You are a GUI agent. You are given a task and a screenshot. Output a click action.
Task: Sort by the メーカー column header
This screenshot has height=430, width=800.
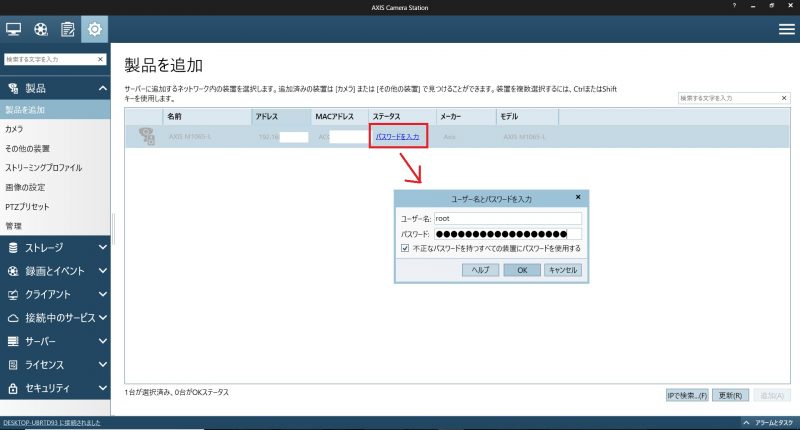466,116
